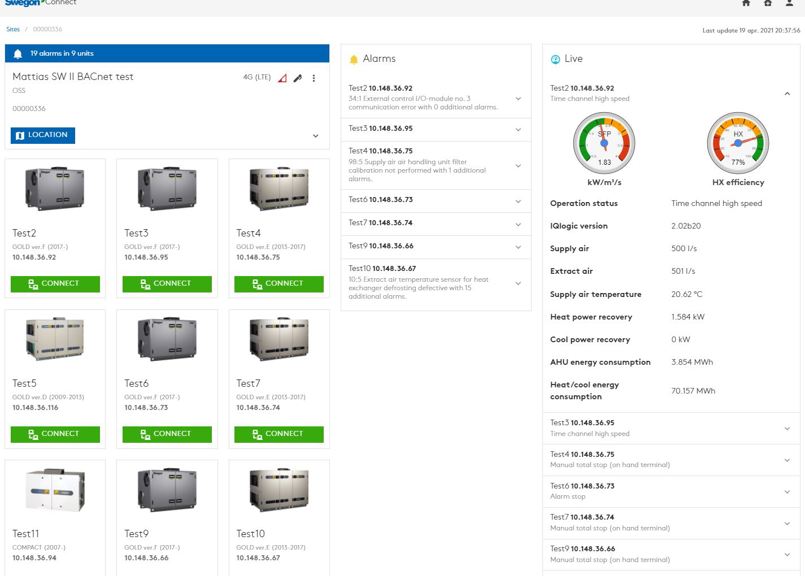Expand the Test6 alarm entry

coord(518,201)
